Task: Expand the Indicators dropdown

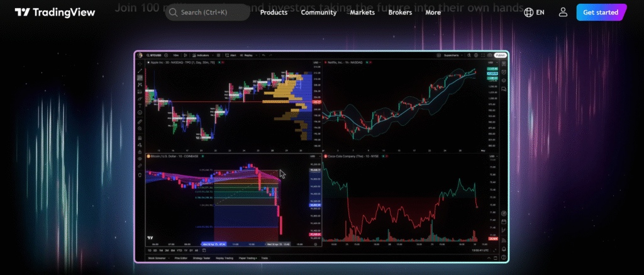Action: point(213,55)
